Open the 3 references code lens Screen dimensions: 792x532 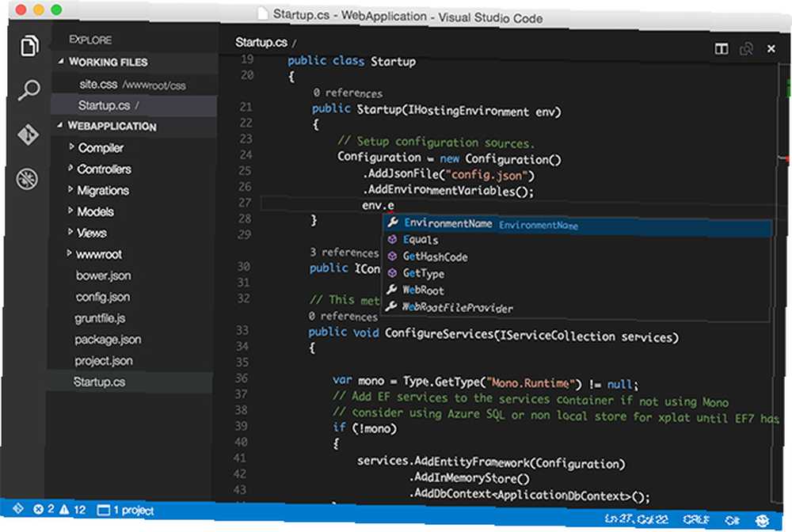pos(344,253)
